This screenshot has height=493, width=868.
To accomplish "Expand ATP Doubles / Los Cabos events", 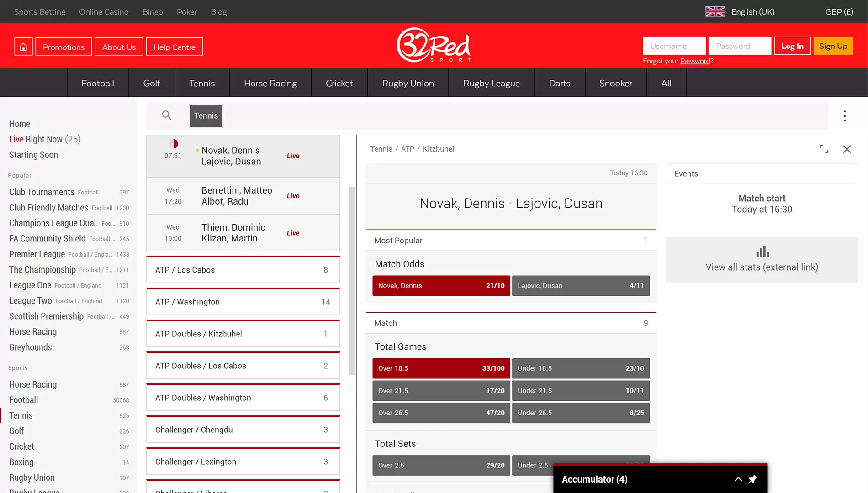I will pyautogui.click(x=243, y=366).
